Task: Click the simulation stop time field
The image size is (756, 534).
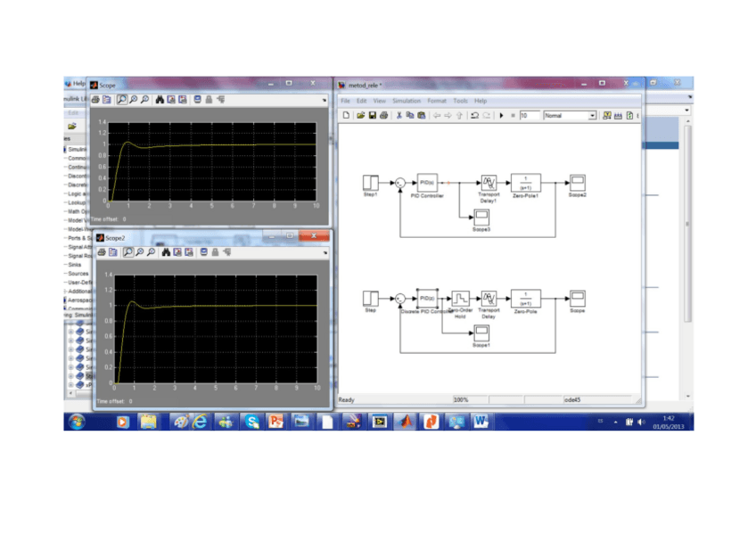Action: pos(530,116)
